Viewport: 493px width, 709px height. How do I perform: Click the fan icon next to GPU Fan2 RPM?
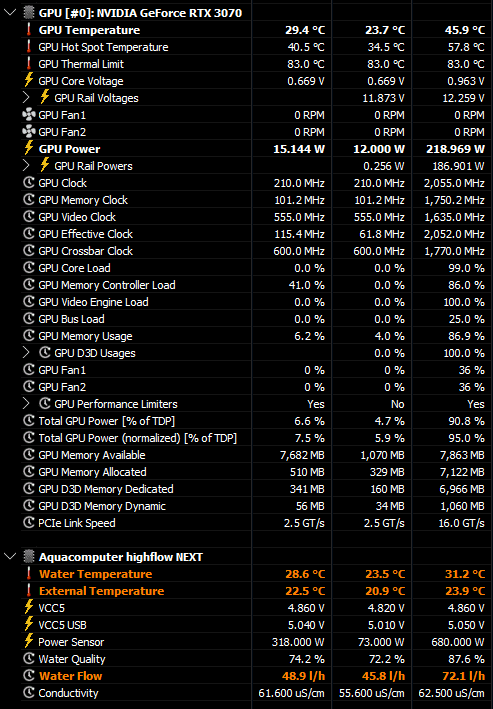click(29, 132)
